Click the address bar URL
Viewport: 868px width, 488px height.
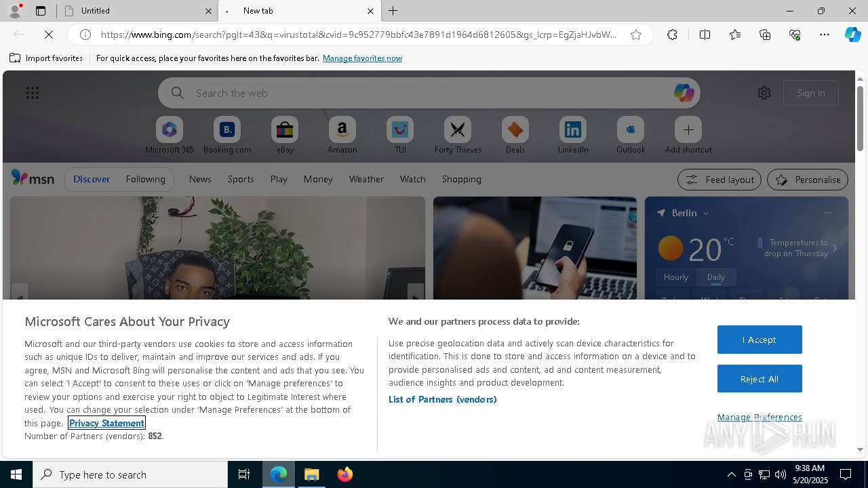(x=359, y=35)
